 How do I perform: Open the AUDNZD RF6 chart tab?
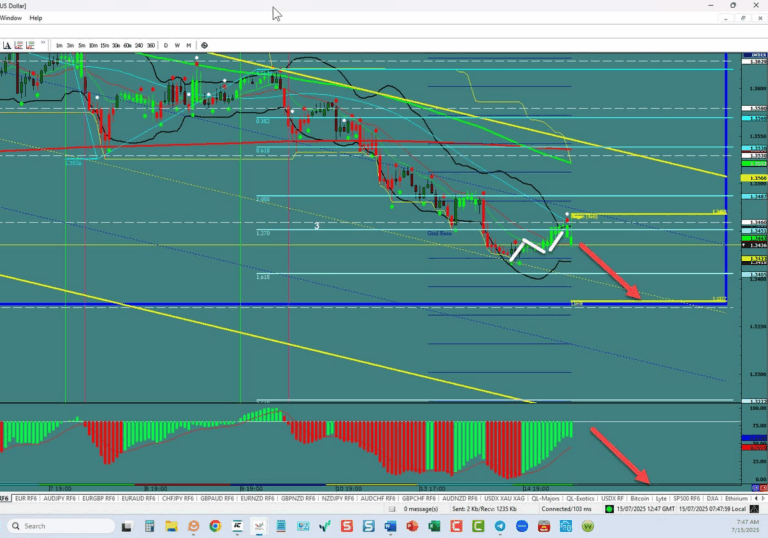coord(459,498)
